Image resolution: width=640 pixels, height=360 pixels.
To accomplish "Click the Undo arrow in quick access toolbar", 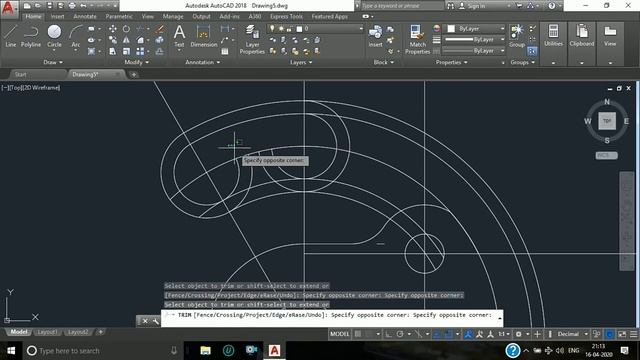I will click(x=83, y=6).
